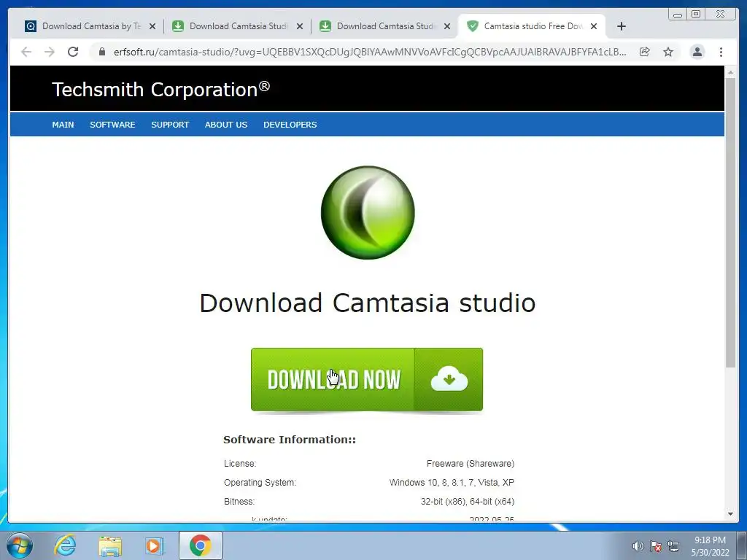This screenshot has height=560, width=747.
Task: Open Windows Media Player from taskbar
Action: [x=155, y=546]
